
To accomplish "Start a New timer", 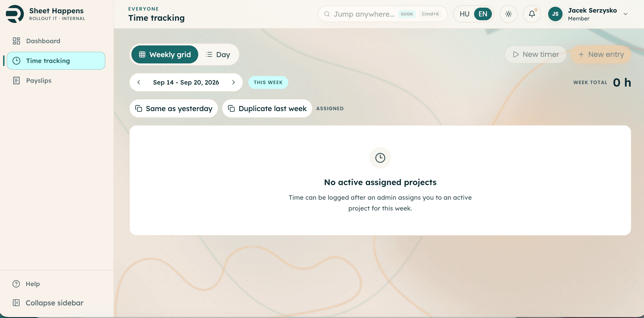I will coord(536,54).
